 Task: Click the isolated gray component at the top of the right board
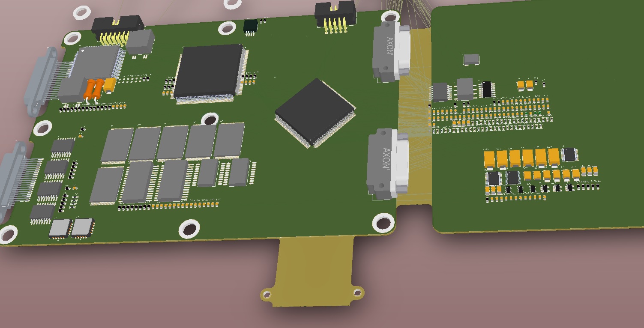[x=471, y=60]
